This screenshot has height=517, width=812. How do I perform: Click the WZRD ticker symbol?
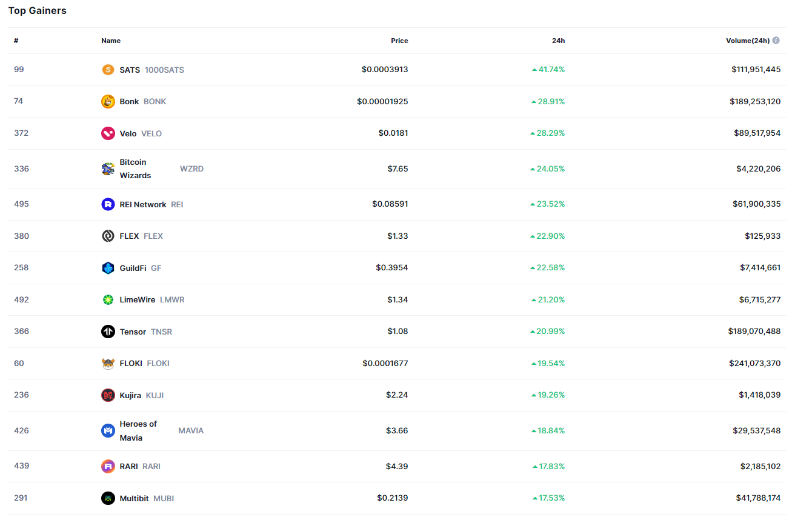(x=191, y=168)
